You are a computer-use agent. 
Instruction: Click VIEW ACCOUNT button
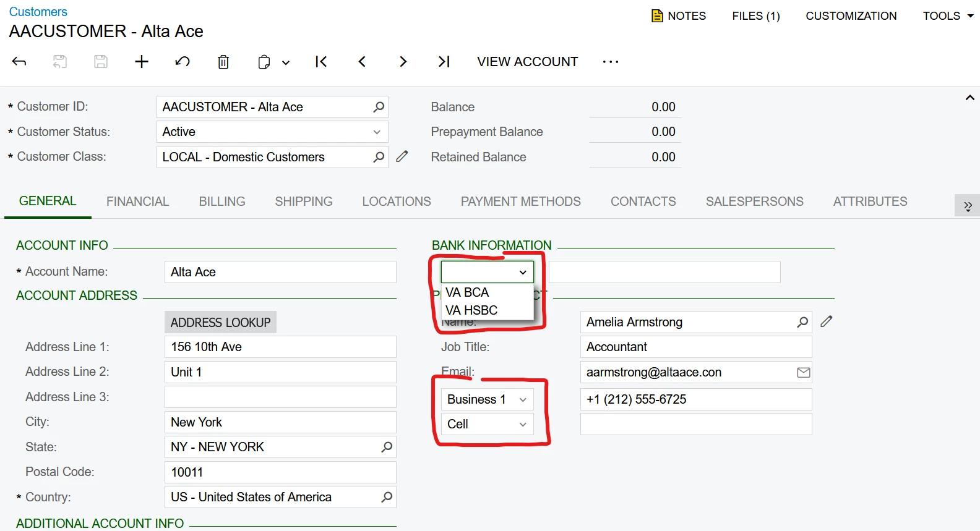click(528, 62)
